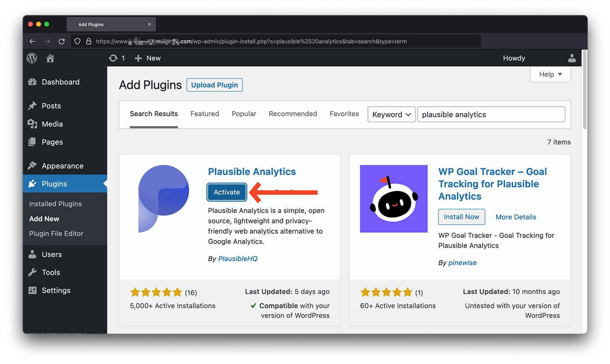The width and height of the screenshot is (610, 364).
Task: Open Tools using the wrench icon
Action: [32, 272]
